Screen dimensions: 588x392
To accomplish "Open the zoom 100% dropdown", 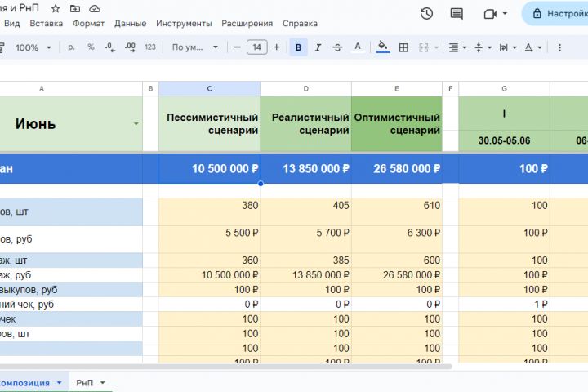I will (33, 47).
